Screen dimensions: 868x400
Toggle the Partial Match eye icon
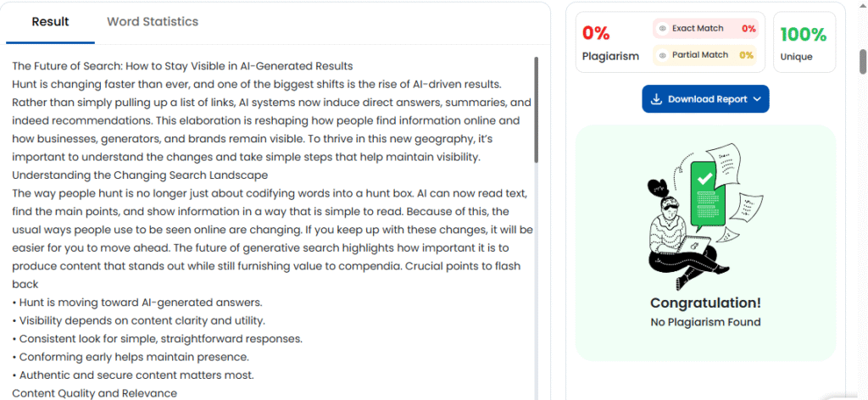663,55
